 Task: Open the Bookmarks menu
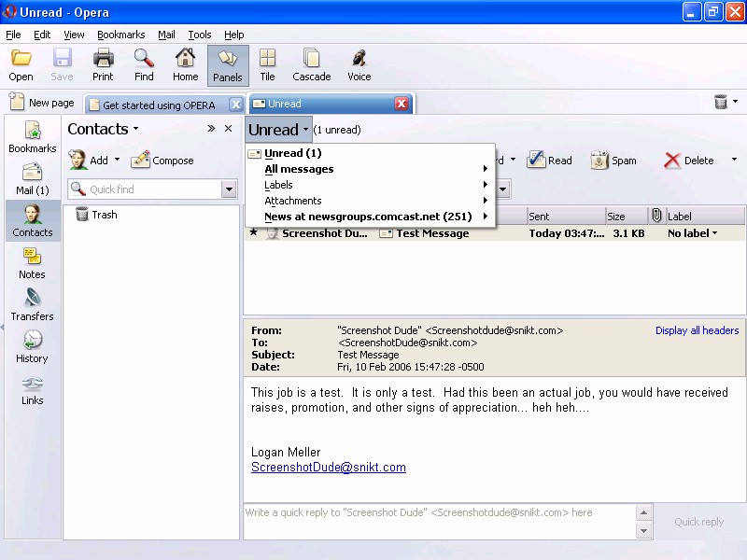coord(120,35)
